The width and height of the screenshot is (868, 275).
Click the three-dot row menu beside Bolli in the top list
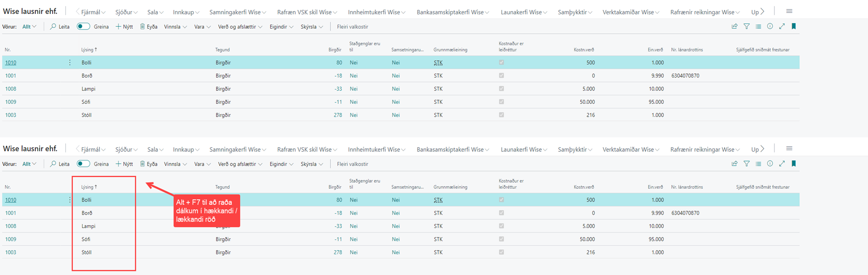[x=70, y=62]
